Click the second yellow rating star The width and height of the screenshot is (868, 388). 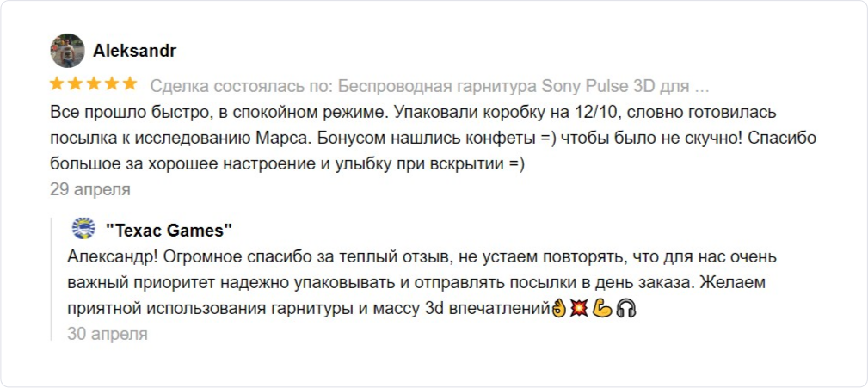(x=76, y=84)
